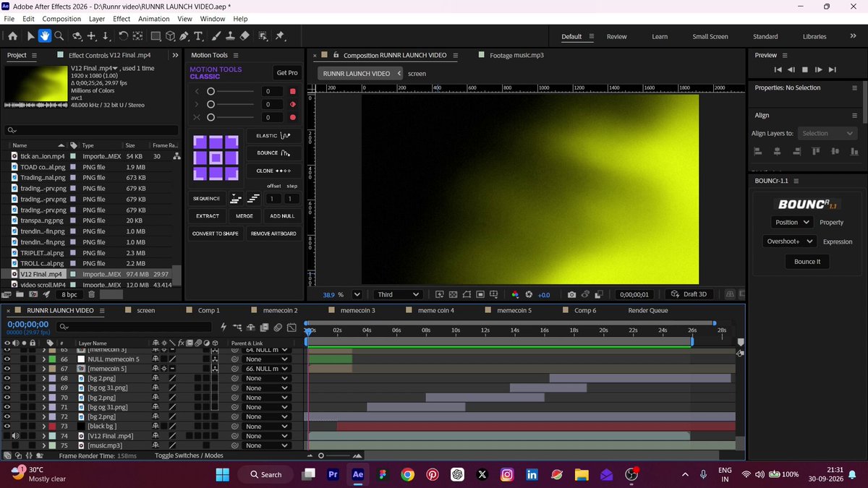
Task: Click the Bounce It button
Action: [807, 262]
